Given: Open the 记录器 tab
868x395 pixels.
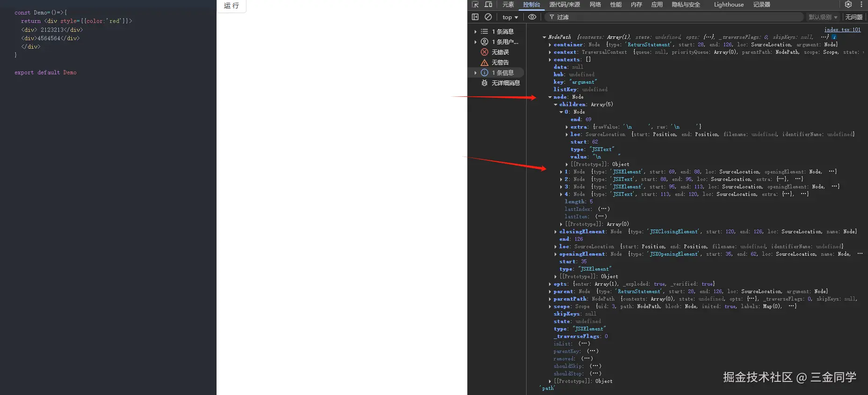Looking at the screenshot, I should [761, 5].
